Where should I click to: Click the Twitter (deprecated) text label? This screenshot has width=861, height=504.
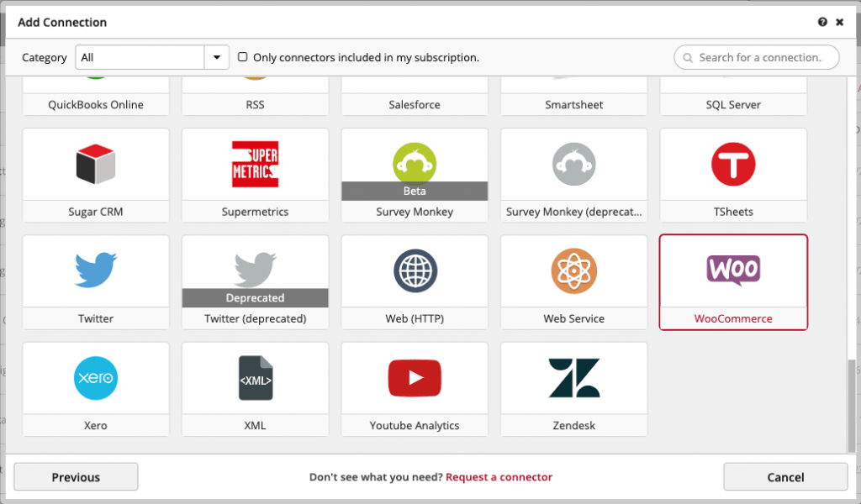[x=255, y=318]
